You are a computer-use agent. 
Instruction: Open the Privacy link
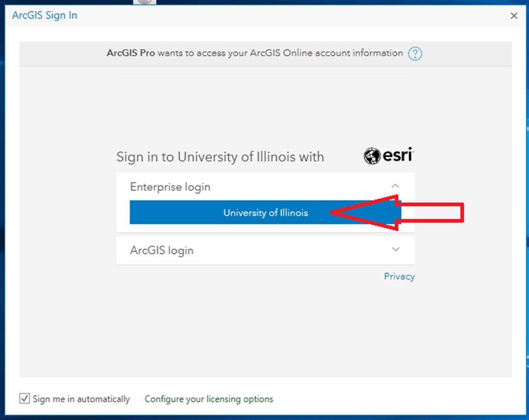(x=400, y=277)
